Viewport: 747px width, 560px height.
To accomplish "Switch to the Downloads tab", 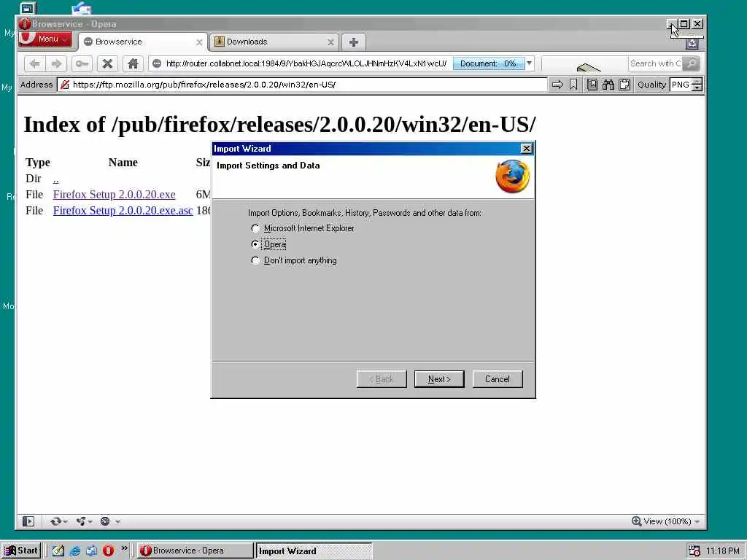I will coord(274,42).
